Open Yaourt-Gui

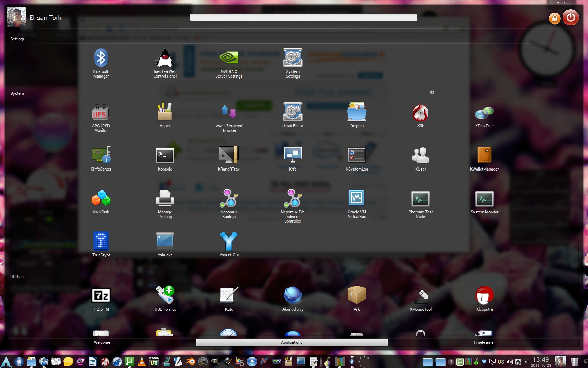tap(229, 244)
